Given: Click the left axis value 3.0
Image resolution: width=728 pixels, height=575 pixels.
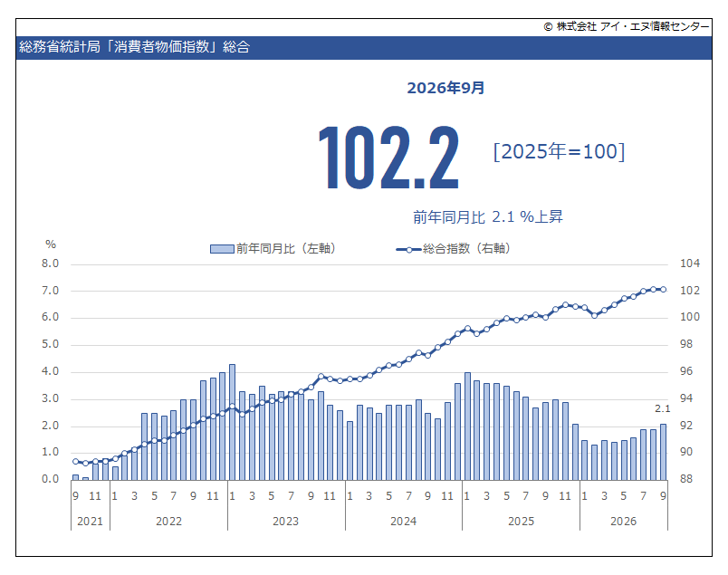Looking at the screenshot, I should 50,398.
